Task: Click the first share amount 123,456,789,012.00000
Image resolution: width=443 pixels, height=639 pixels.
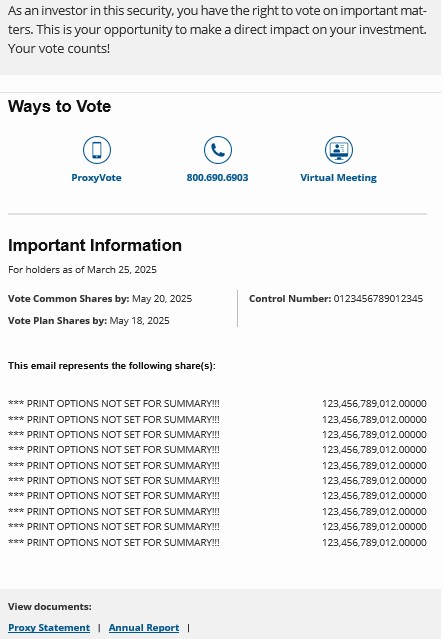Action: 374,403
